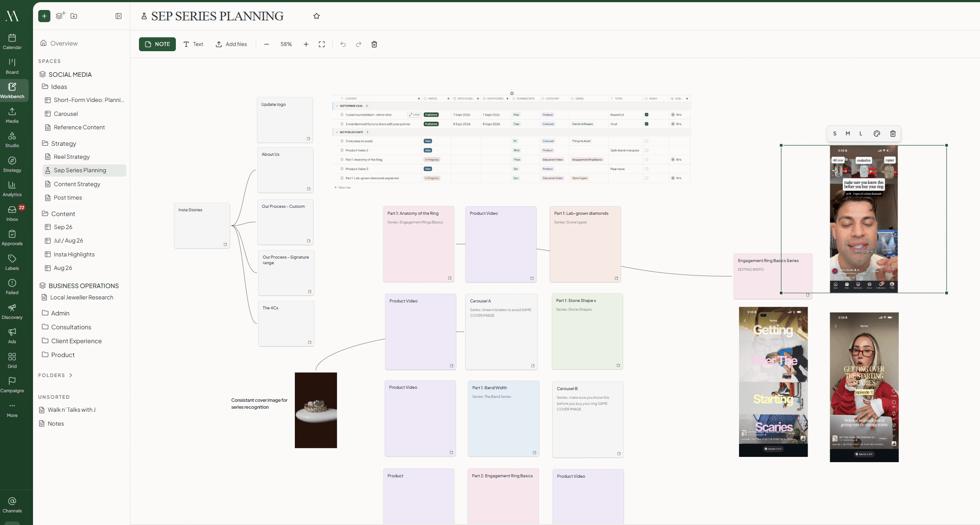Undo the last canvas action
980x525 pixels.
[343, 44]
